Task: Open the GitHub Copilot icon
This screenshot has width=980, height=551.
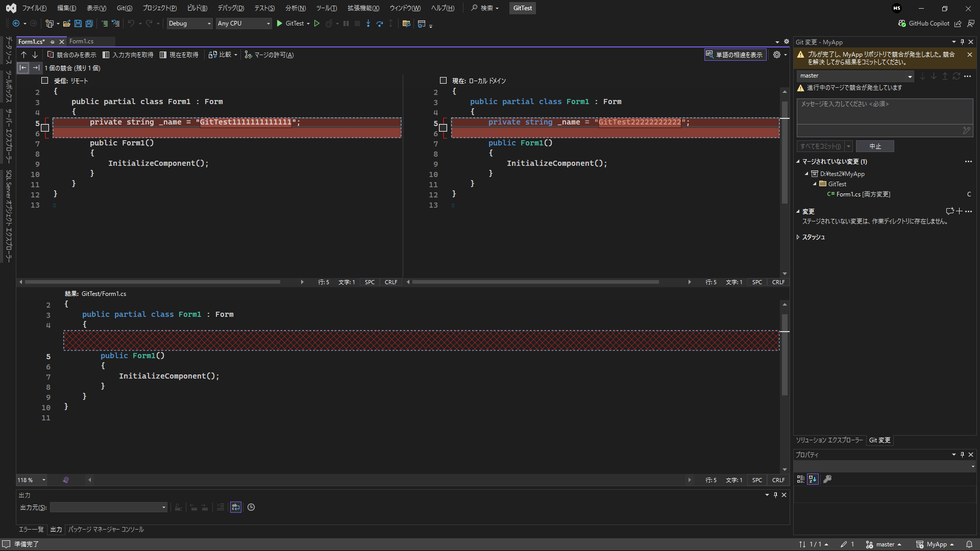Action: pyautogui.click(x=902, y=23)
